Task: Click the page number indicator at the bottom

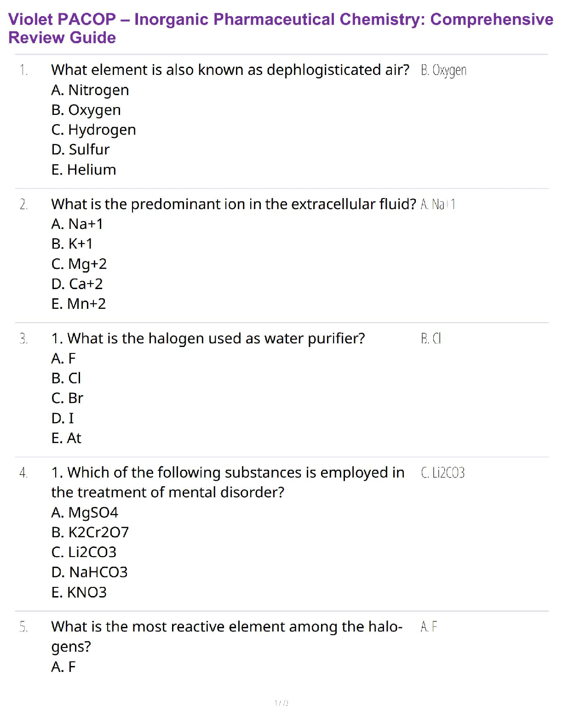Action: coord(281,703)
